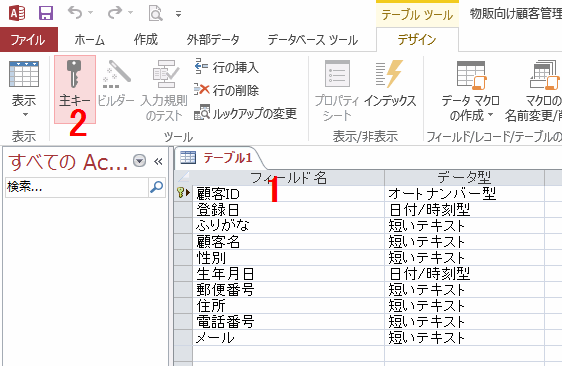The width and height of the screenshot is (562, 366).
Task: Delete a row with 行の削除
Action: 226,90
